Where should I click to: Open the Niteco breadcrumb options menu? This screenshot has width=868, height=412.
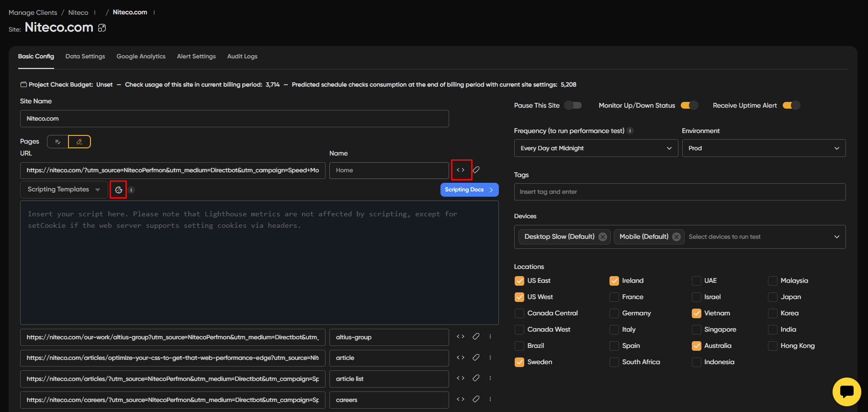pyautogui.click(x=95, y=12)
